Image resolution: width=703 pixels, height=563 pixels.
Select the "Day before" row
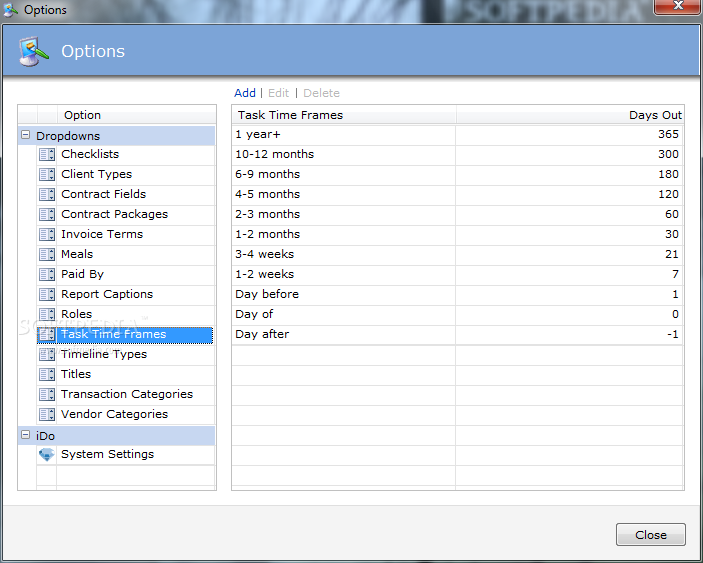pyautogui.click(x=458, y=294)
